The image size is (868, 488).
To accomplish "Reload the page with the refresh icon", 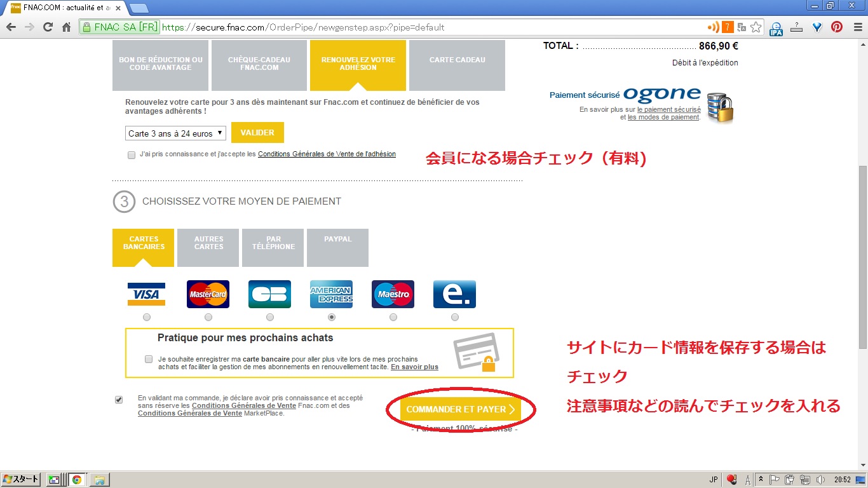I will [x=48, y=27].
